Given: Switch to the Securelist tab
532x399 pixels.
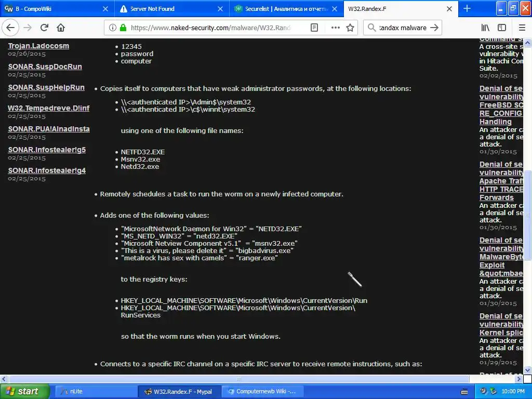Looking at the screenshot, I should [286, 9].
